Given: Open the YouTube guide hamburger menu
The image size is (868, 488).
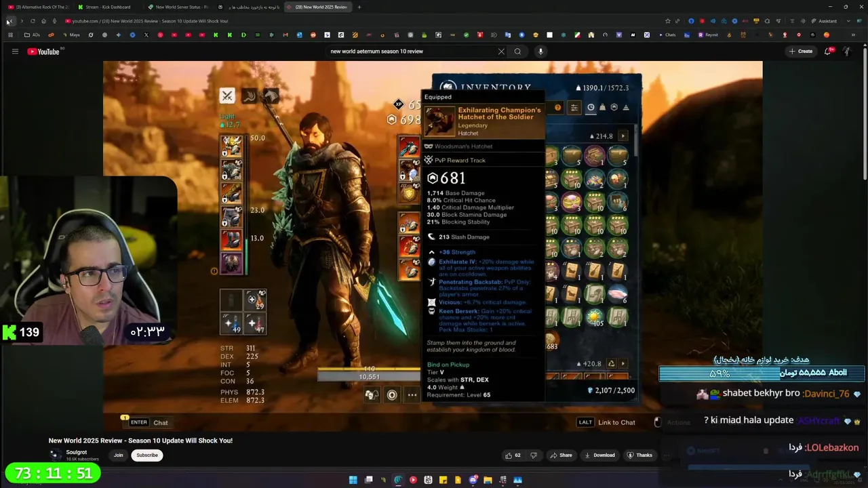Looking at the screenshot, I should (x=14, y=52).
